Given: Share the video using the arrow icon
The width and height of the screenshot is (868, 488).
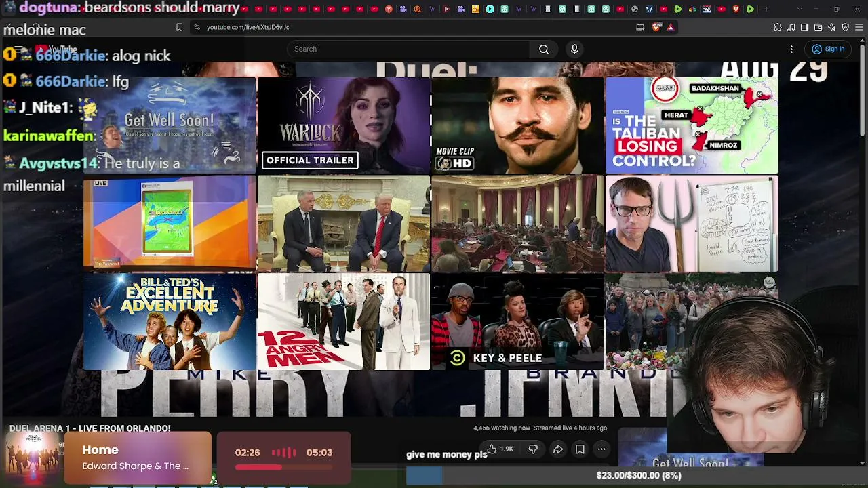Looking at the screenshot, I should (x=558, y=449).
